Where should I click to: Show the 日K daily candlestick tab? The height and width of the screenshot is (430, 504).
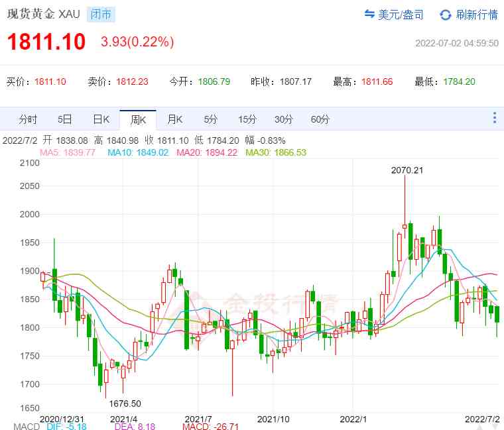[x=101, y=119]
